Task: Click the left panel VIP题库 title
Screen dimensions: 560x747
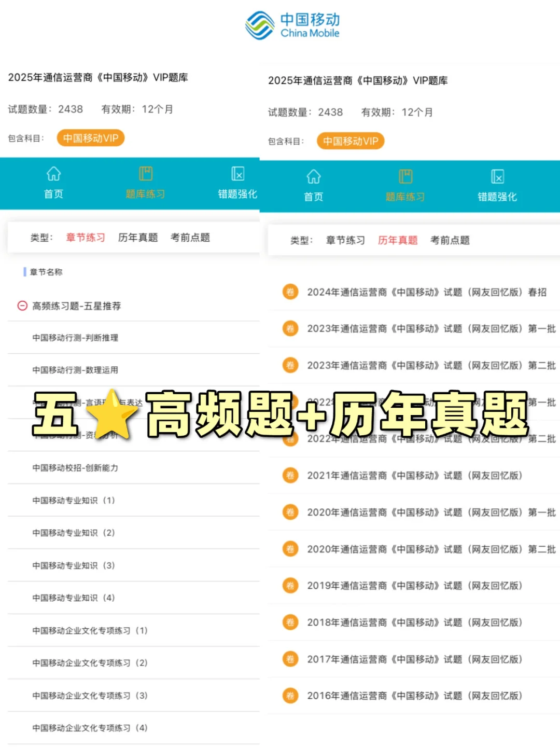Action: 98,77
